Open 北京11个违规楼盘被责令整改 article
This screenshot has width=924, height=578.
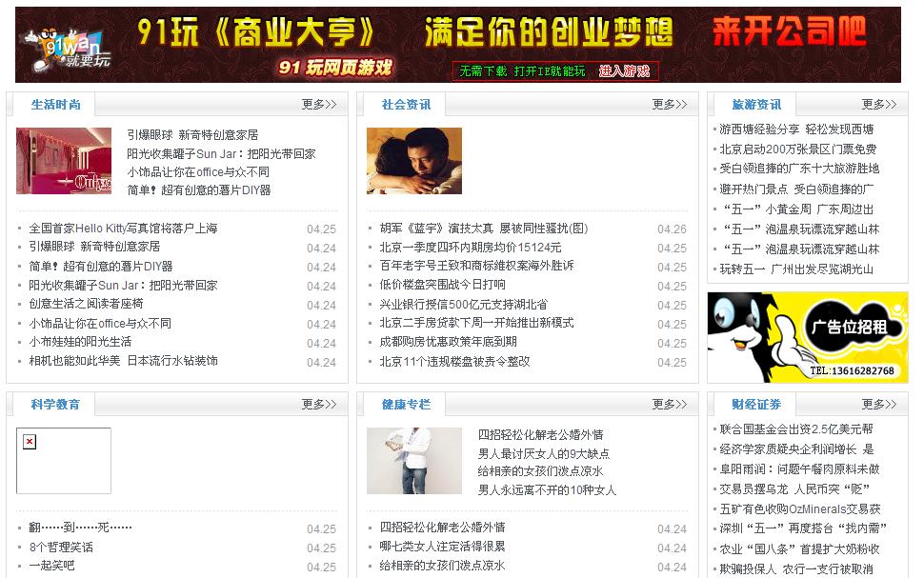click(454, 361)
